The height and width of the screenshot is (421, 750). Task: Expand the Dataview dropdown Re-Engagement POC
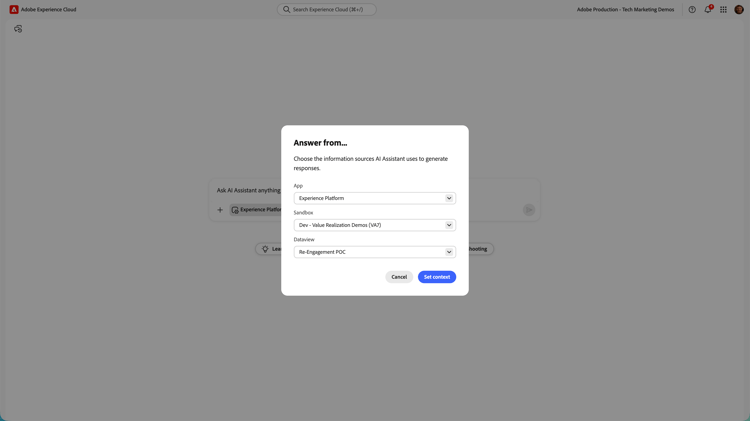click(375, 252)
